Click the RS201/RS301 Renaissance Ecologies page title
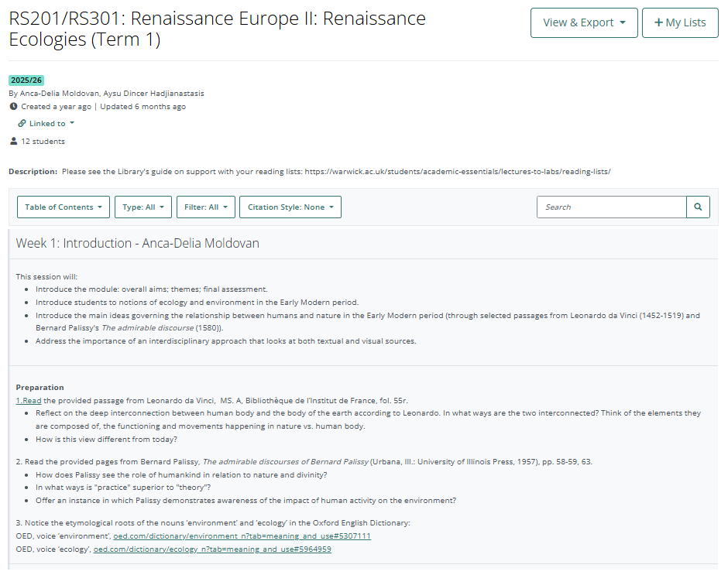Image resolution: width=728 pixels, height=575 pixels. pyautogui.click(x=218, y=29)
